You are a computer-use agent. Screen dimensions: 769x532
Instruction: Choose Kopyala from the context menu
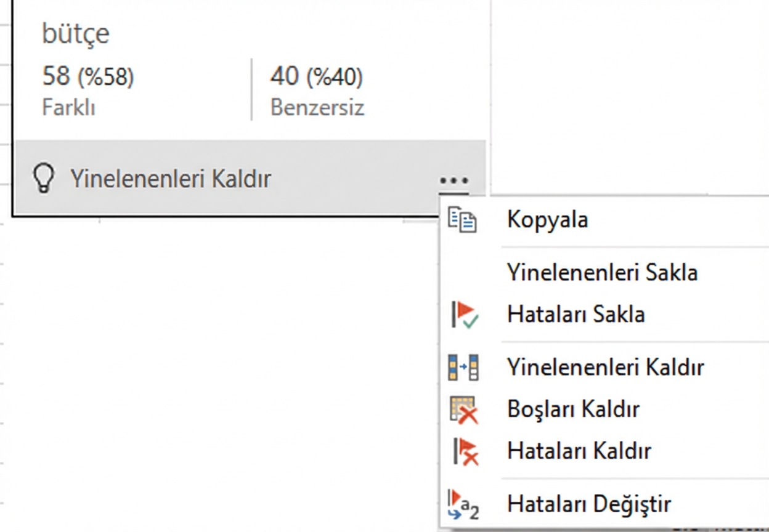(547, 219)
